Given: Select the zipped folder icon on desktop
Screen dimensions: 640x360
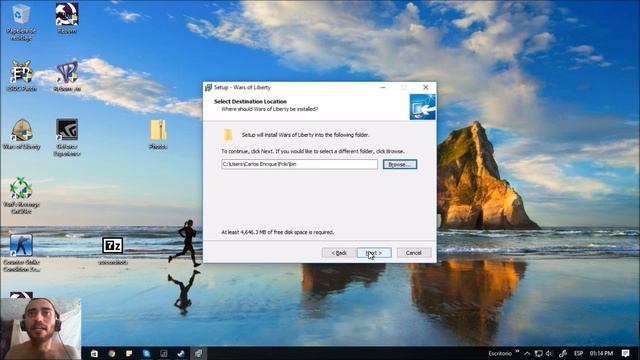Looking at the screenshot, I should (158, 134).
